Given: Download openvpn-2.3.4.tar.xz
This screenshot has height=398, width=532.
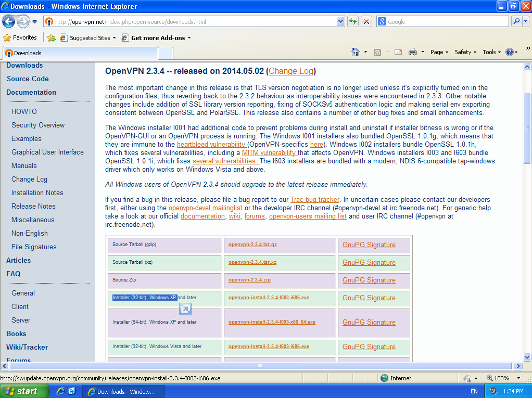Looking at the screenshot, I should pos(252,262).
